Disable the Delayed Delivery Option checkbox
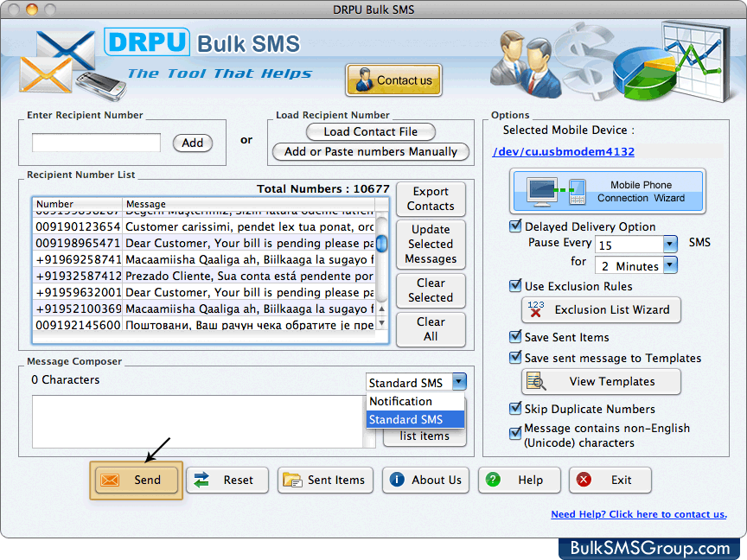Screen dimensions: 747x560 (514, 226)
